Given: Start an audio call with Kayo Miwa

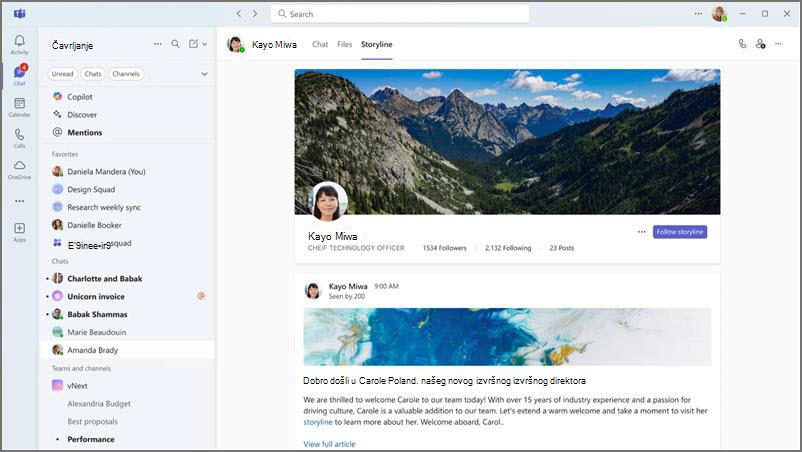Looking at the screenshot, I should click(742, 44).
